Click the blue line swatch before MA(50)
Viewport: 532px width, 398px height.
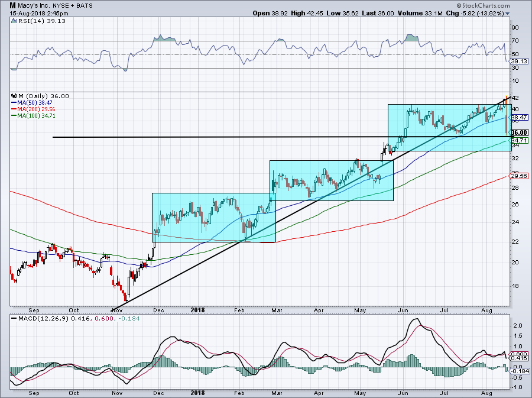point(14,102)
